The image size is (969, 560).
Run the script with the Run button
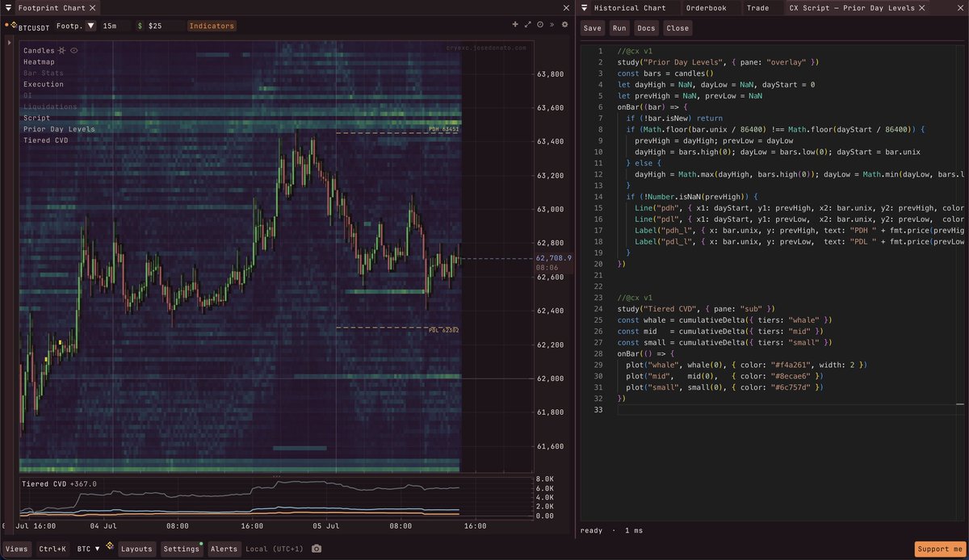(619, 28)
